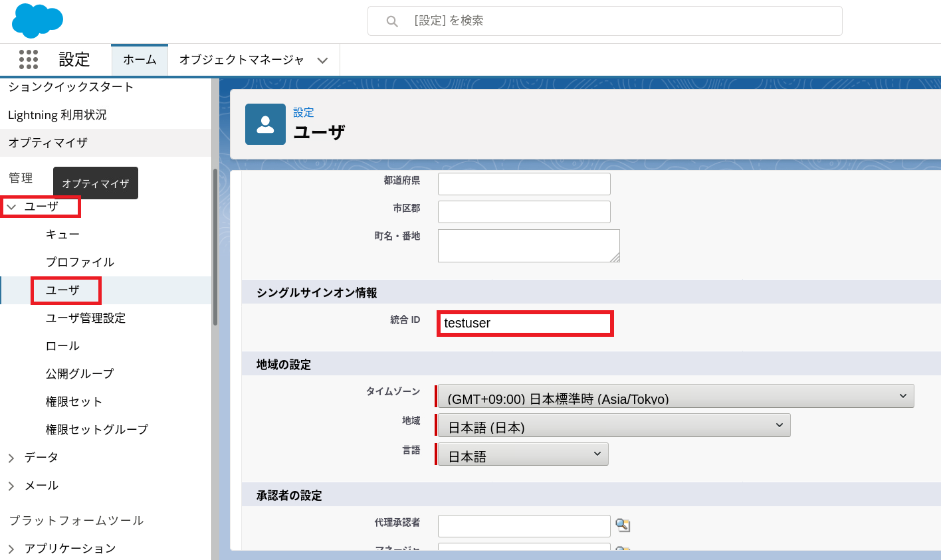
Task: Click the ユーザ page header user icon
Action: (265, 124)
